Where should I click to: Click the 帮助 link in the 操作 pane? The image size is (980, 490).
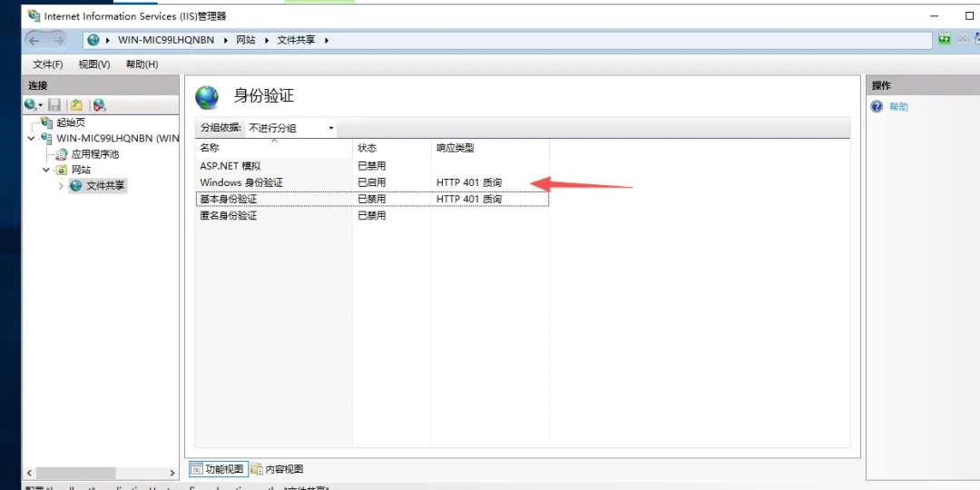coord(898,107)
